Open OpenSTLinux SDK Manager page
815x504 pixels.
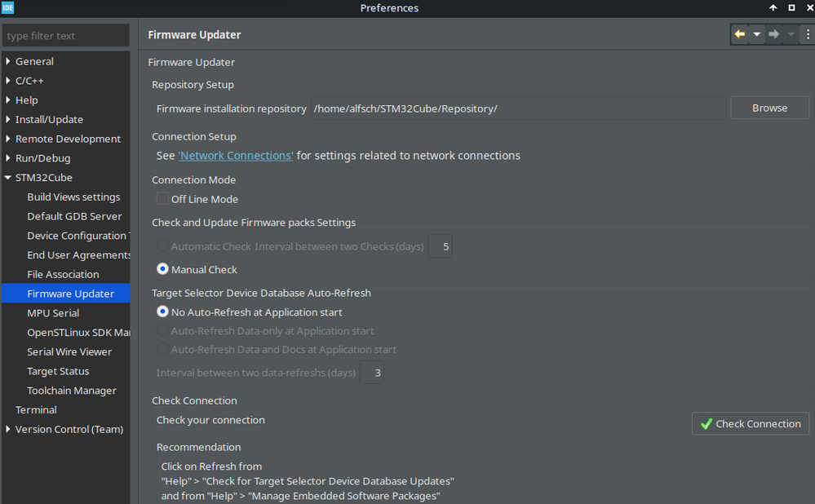click(78, 333)
